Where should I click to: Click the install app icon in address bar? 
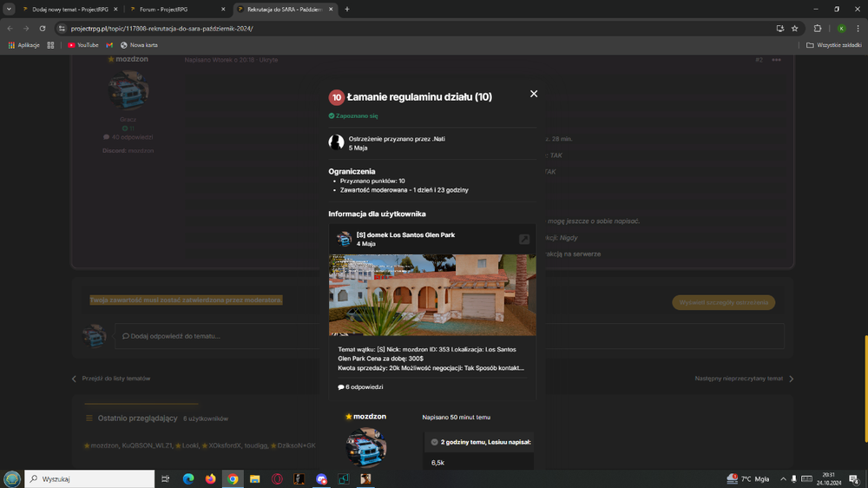coord(780,29)
